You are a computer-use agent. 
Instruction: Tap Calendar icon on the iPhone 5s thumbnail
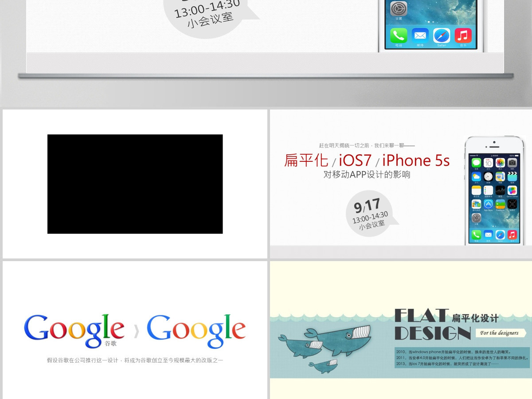click(x=488, y=163)
